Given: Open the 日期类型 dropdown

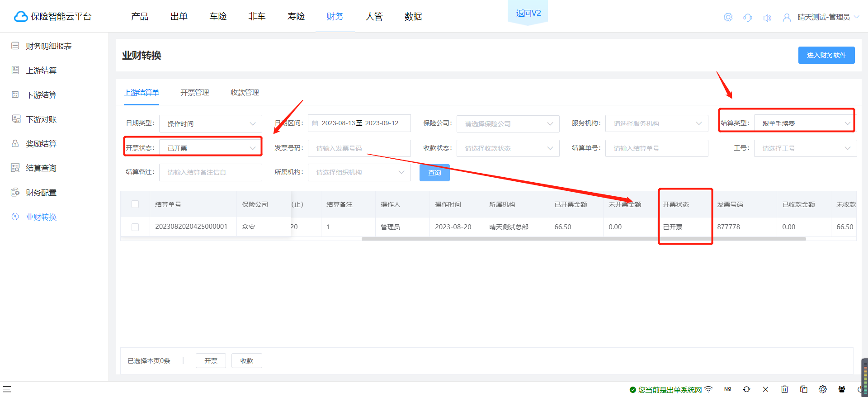Looking at the screenshot, I should tap(211, 123).
